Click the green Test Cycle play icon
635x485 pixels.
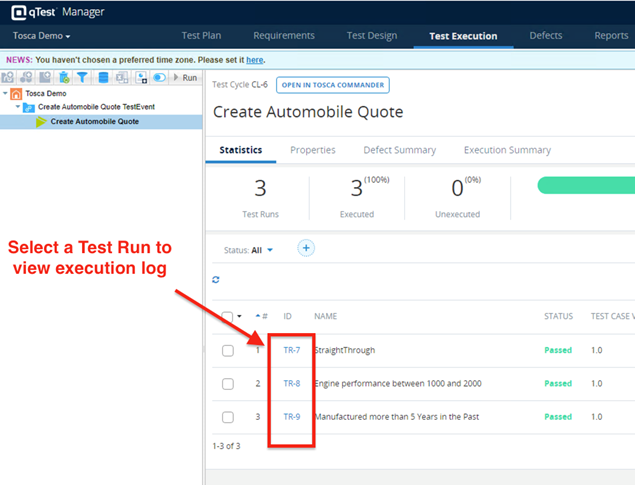click(41, 122)
